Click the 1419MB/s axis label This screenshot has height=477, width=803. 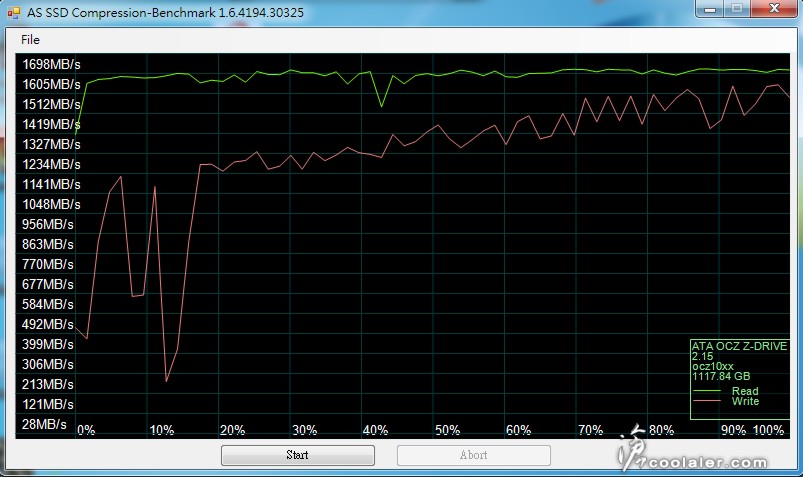(x=51, y=125)
